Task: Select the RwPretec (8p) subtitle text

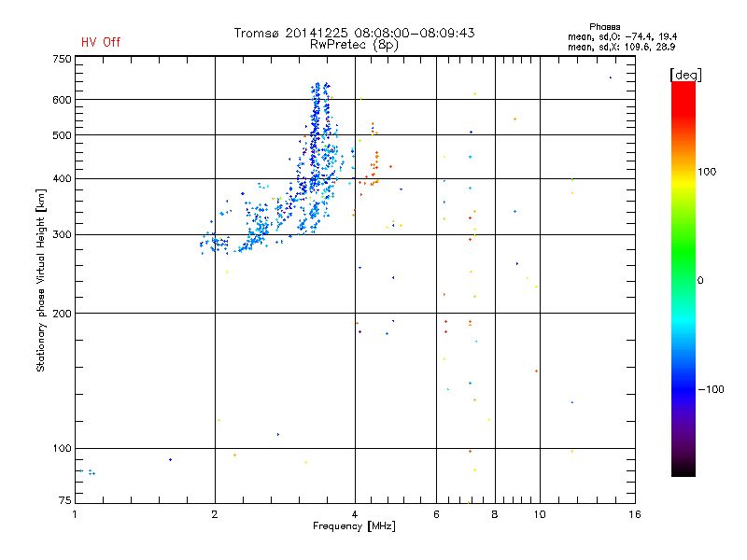Action: [x=354, y=45]
